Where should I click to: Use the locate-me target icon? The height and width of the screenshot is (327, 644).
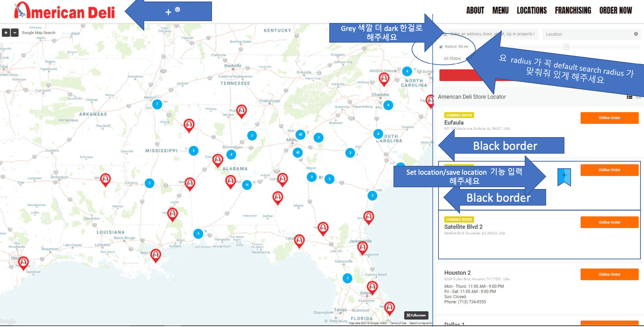(636, 34)
